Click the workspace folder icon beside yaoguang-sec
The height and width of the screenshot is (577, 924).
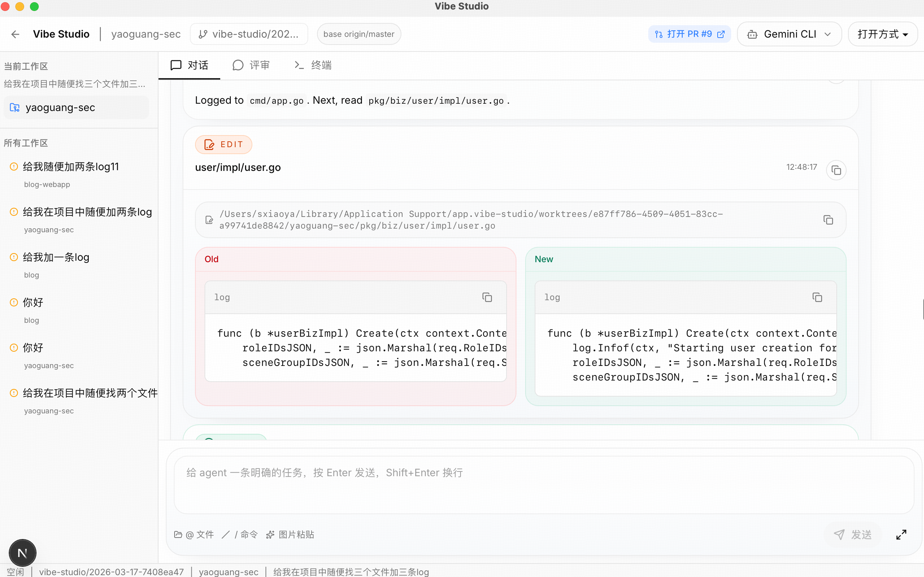[15, 108]
